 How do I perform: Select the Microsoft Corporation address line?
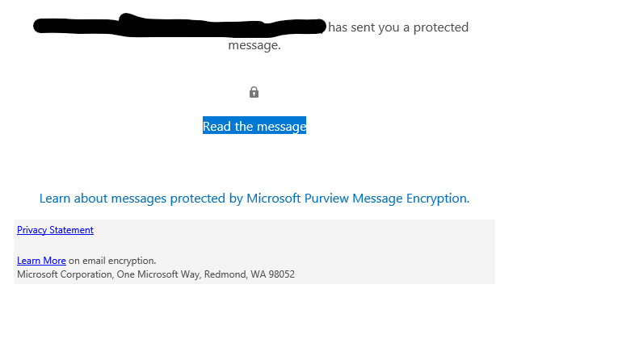pos(156,274)
